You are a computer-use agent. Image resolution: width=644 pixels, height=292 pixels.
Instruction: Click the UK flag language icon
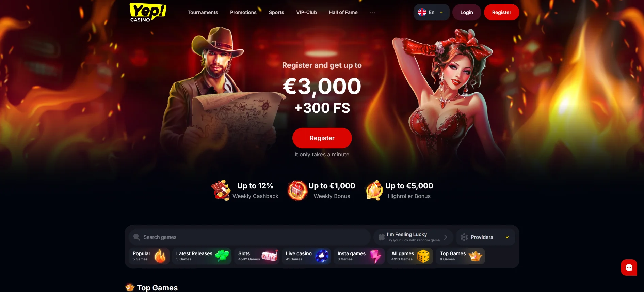[422, 12]
